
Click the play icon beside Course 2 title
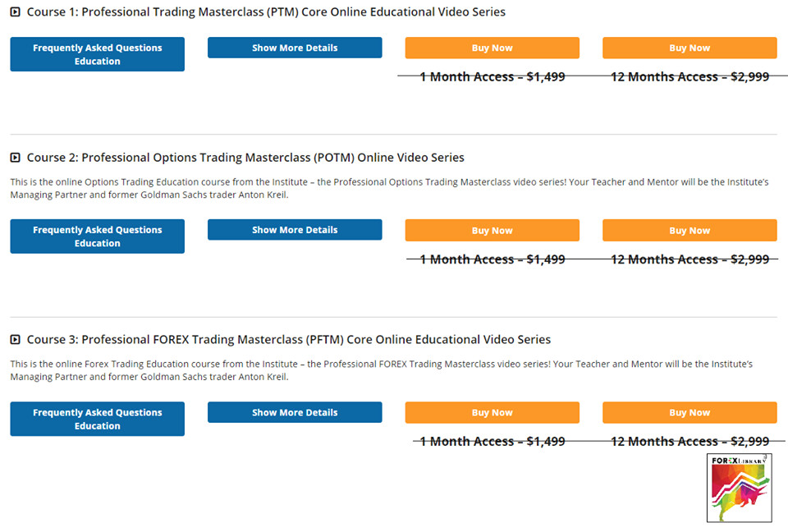[x=15, y=158]
